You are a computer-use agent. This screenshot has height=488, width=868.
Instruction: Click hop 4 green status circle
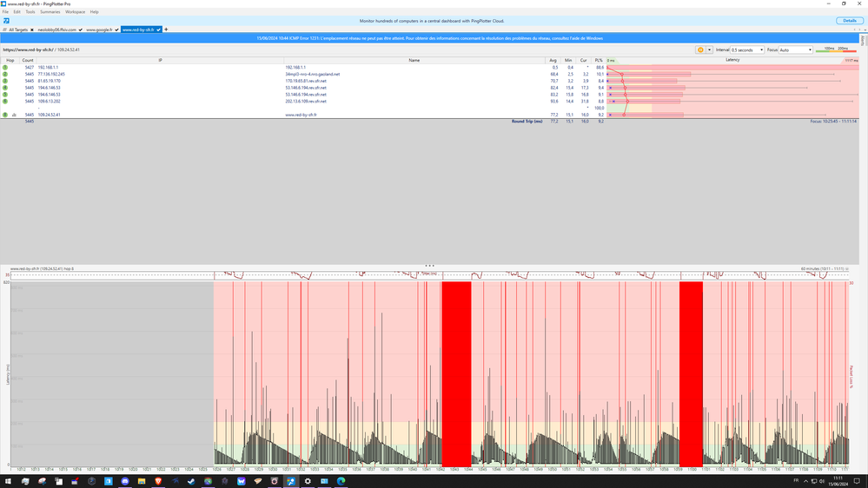5,88
